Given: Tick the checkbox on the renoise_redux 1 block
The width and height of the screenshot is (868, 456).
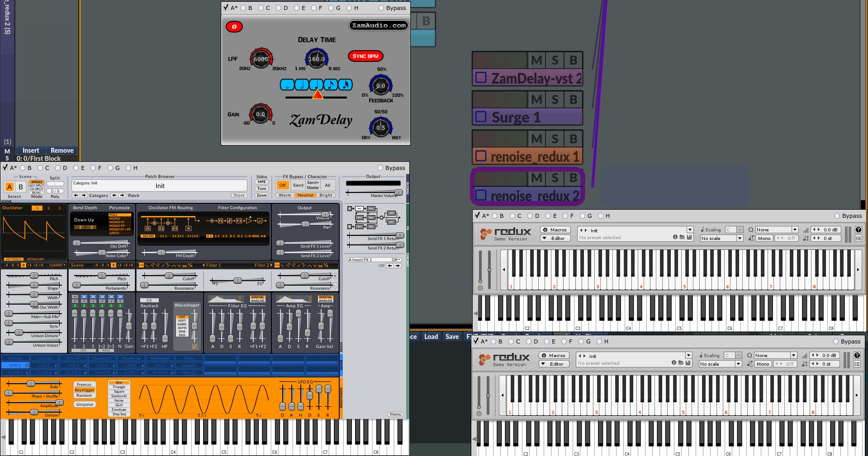Looking at the screenshot, I should tap(481, 156).
